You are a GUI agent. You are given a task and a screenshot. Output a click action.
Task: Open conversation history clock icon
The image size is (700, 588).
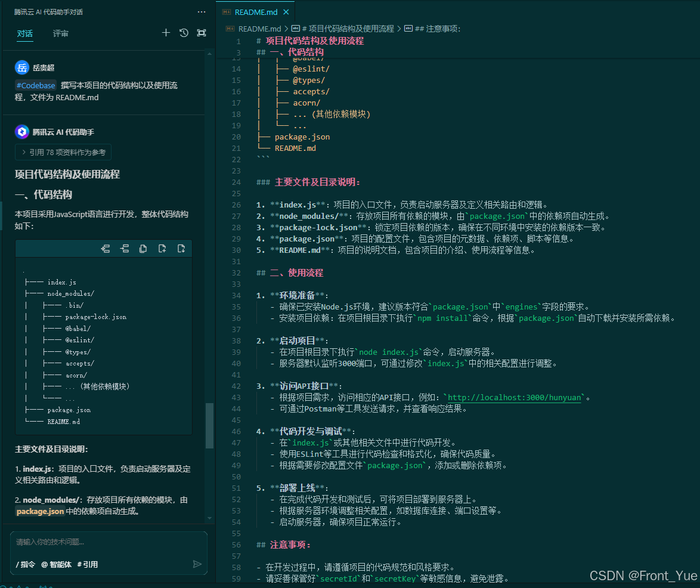click(x=184, y=33)
